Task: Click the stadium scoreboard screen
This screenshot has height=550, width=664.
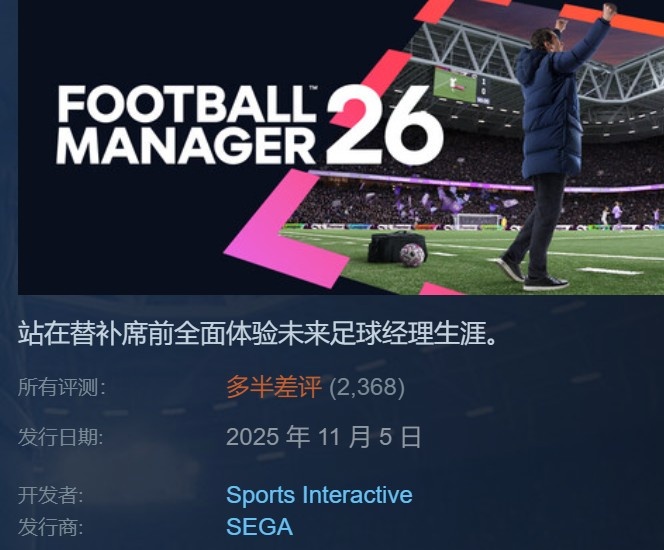Action: point(462,86)
